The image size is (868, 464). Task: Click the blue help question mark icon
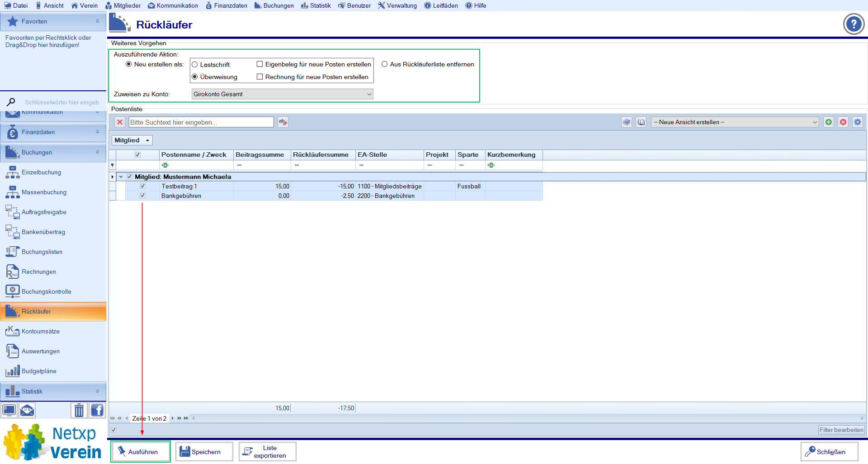[853, 24]
